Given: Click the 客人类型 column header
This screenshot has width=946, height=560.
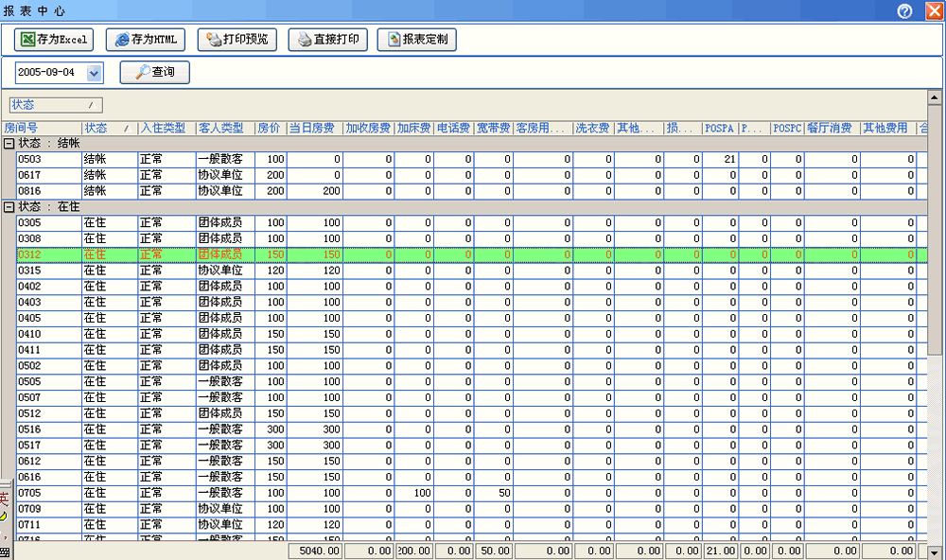Looking at the screenshot, I should pyautogui.click(x=219, y=128).
